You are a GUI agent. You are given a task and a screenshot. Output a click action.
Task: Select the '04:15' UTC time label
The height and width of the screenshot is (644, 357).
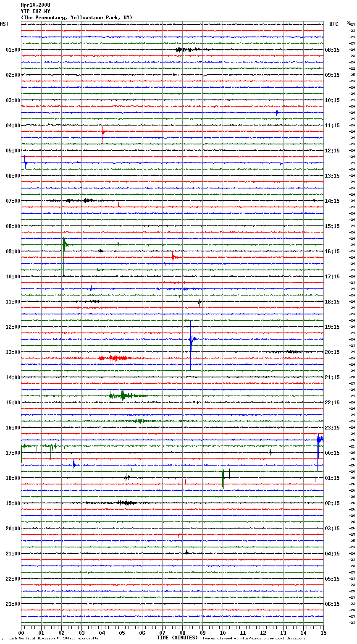tap(332, 554)
